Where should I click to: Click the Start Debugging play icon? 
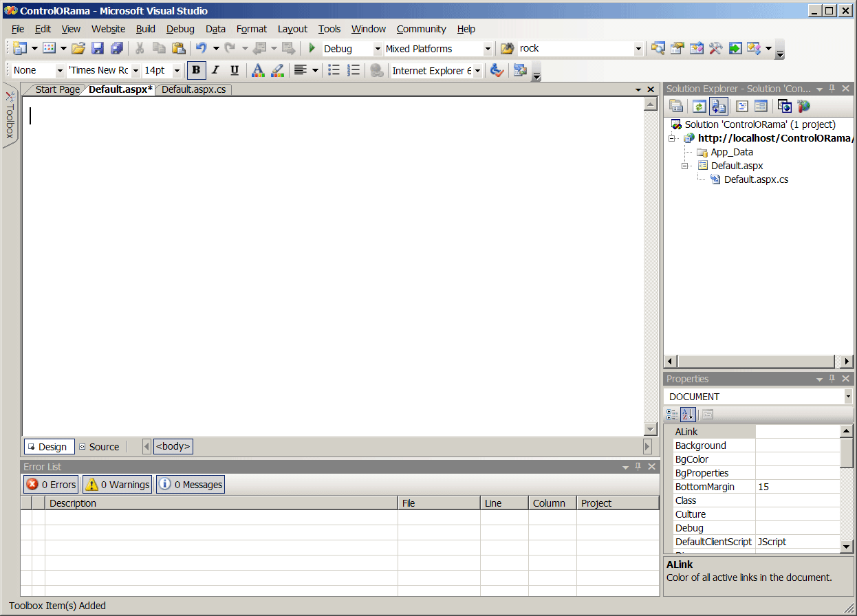[312, 48]
